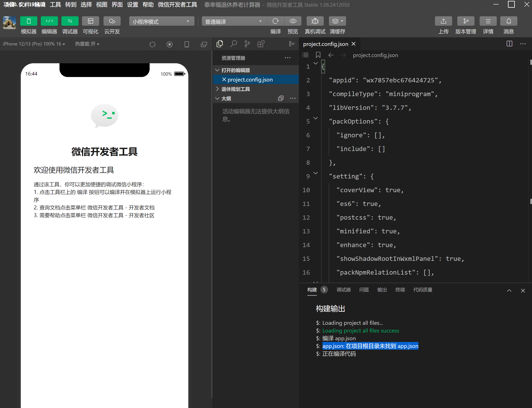Open the 设置 menu
Image resolution: width=532 pixels, height=408 pixels.
133,5
